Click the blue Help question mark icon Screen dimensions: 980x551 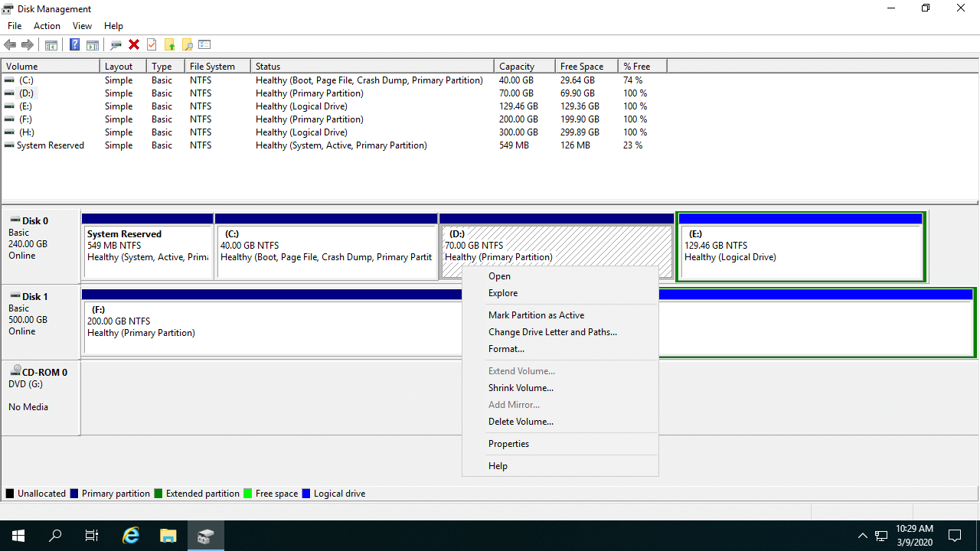(74, 45)
